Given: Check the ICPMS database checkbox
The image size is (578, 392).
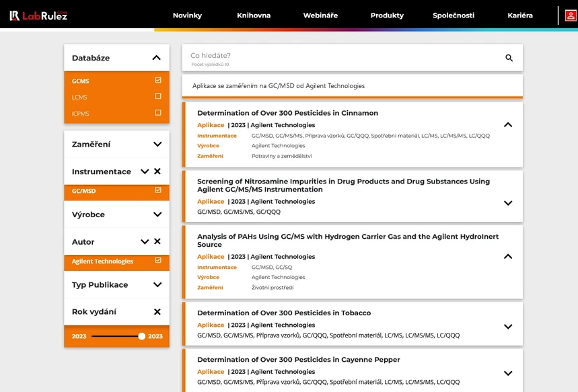Looking at the screenshot, I should 158,113.
